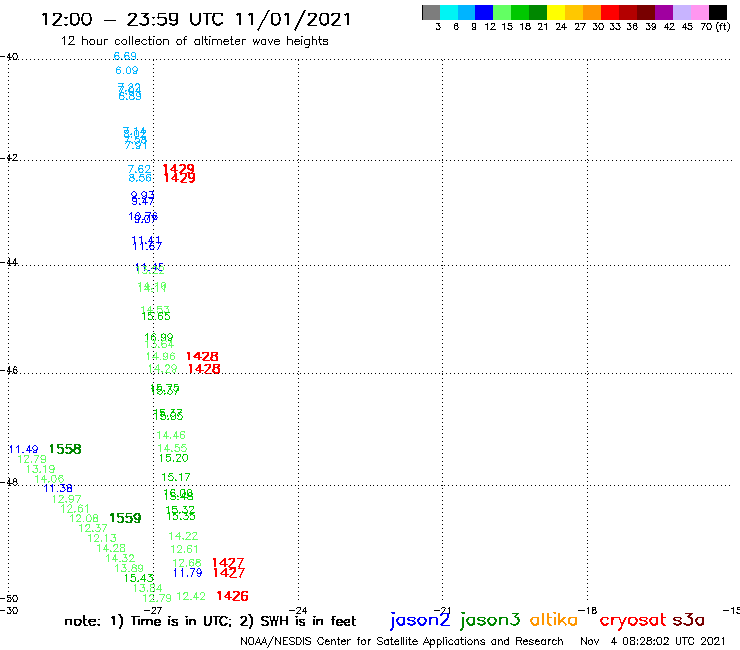Click the wave height value '14.29'

(x=163, y=368)
